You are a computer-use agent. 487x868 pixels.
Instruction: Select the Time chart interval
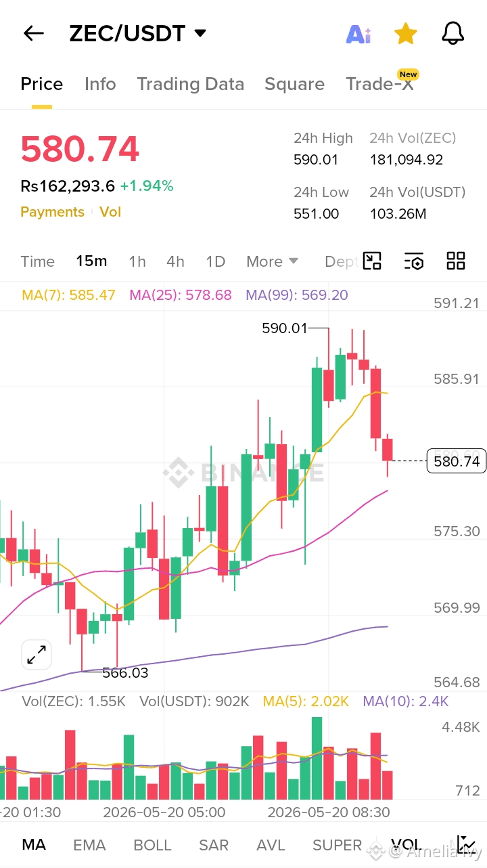[37, 261]
